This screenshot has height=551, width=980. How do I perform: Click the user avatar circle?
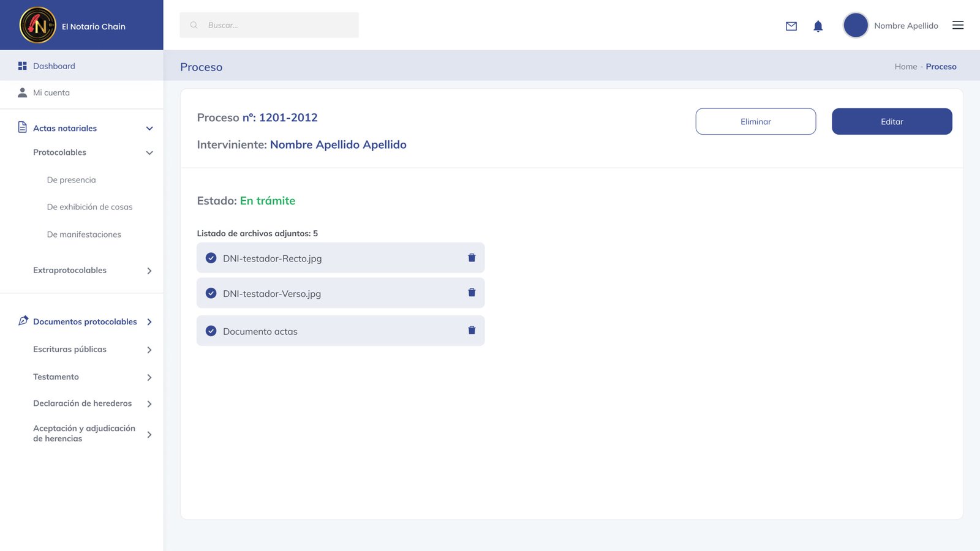point(856,25)
